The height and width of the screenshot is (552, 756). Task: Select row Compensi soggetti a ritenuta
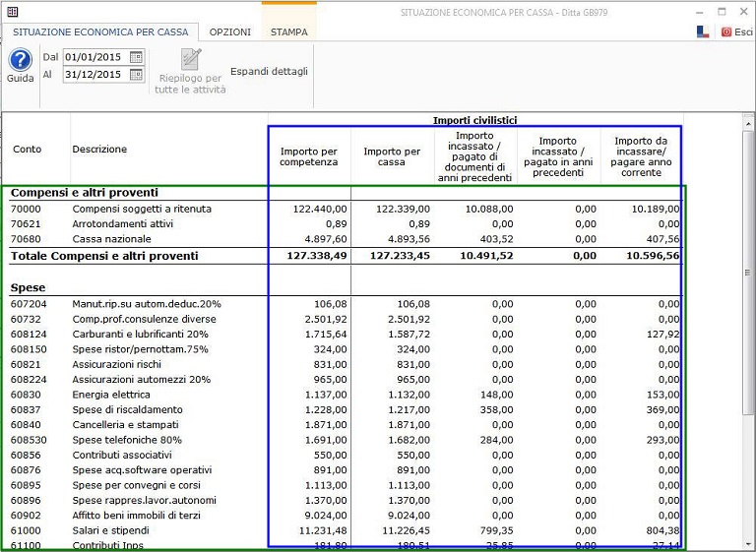click(x=345, y=209)
